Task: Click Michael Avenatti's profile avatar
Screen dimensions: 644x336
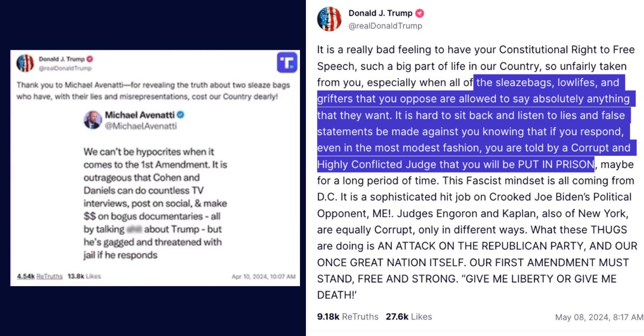Action: (93, 119)
